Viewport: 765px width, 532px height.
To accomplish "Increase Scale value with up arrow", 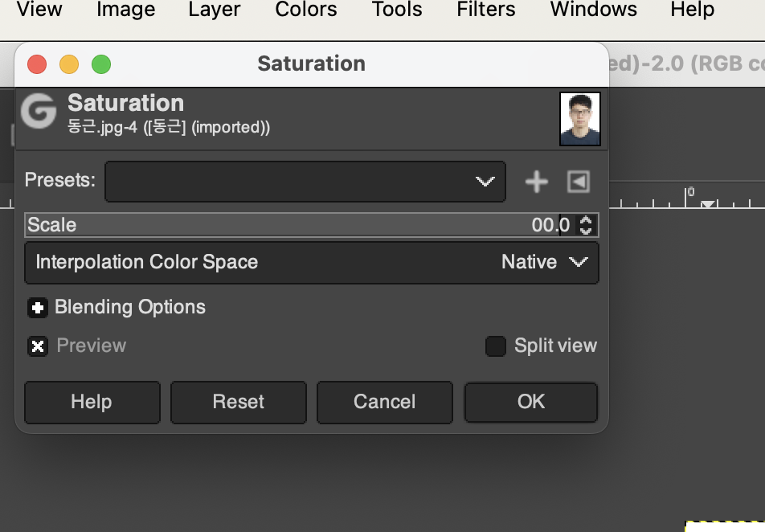I will pos(586,220).
